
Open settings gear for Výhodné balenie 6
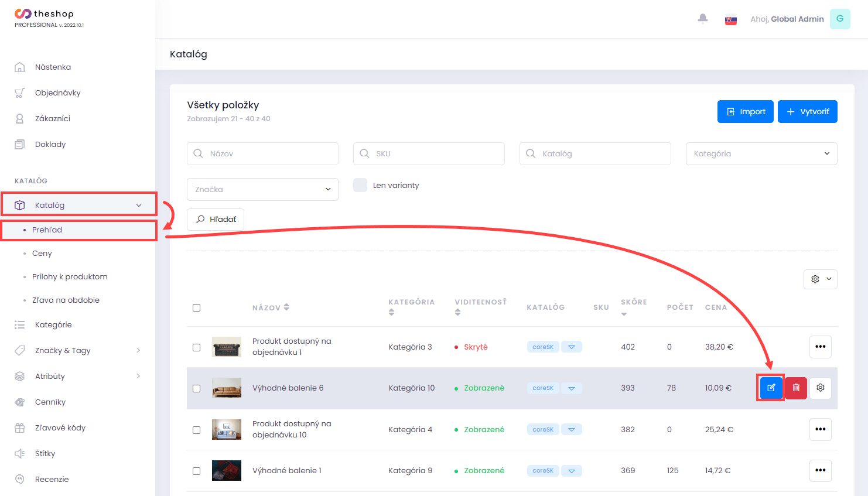coord(821,388)
